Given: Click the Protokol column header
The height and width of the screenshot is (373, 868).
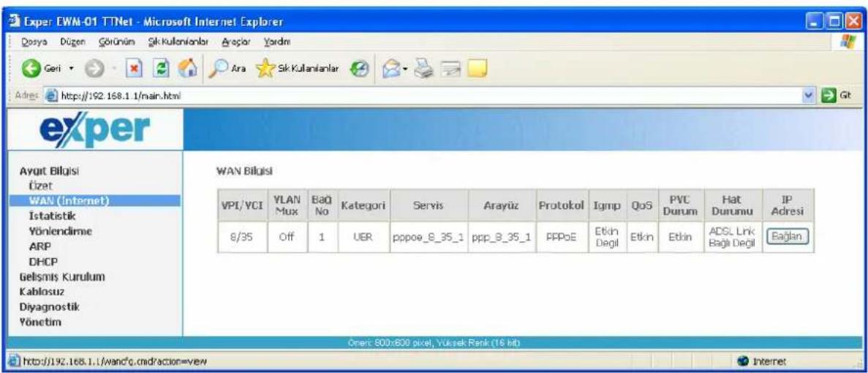Looking at the screenshot, I should [563, 206].
